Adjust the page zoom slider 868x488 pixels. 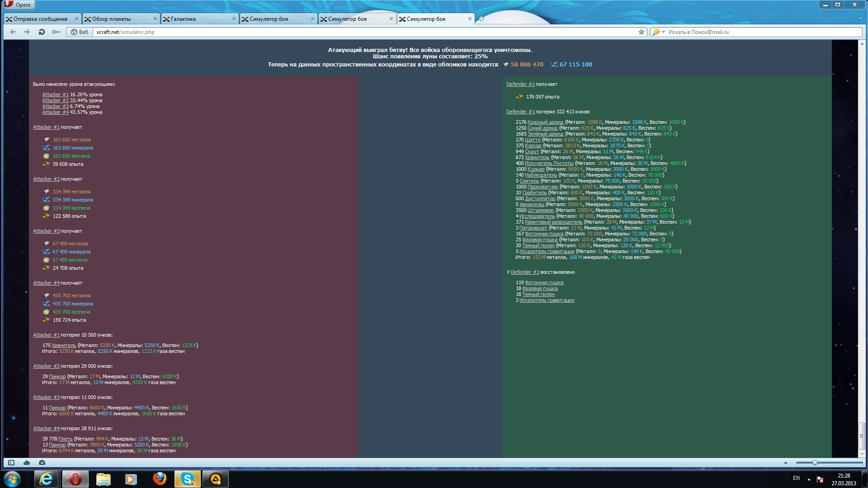click(814, 463)
